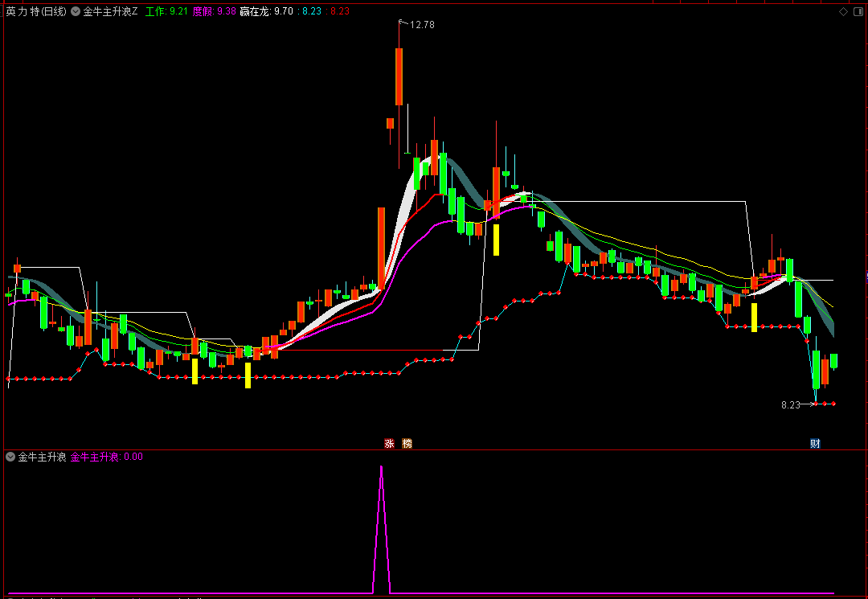
Task: Expand the 金牛主升浪 sub-panel dropdown arrow
Action: tap(10, 457)
